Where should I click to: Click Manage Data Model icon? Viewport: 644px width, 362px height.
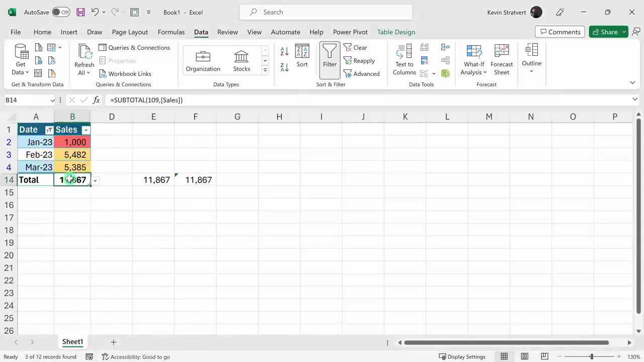pyautogui.click(x=445, y=73)
